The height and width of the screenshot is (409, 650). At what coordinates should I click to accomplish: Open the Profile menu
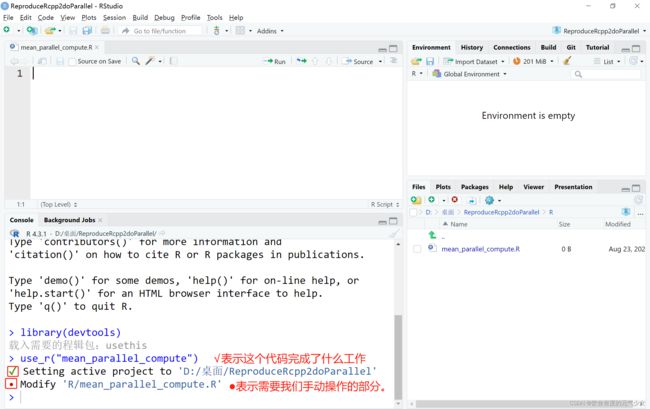pyautogui.click(x=191, y=17)
